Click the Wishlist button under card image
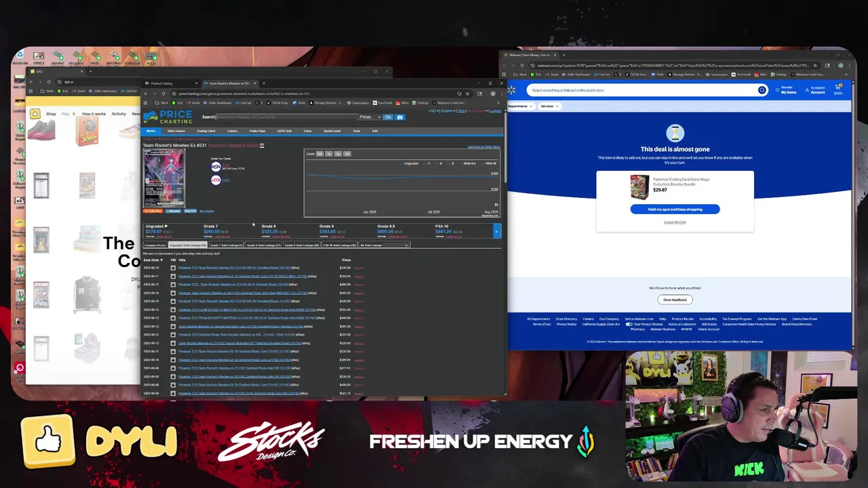 pyautogui.click(x=173, y=211)
